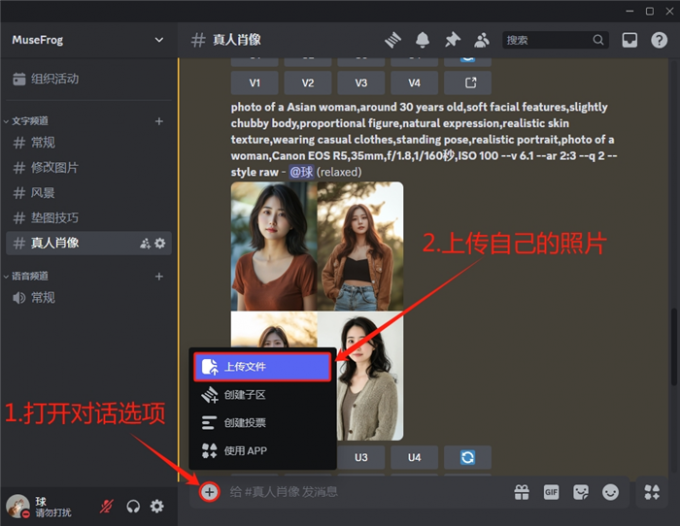Screen dimensions: 680x526
Task: Open user settings gear icon
Action: 157,506
